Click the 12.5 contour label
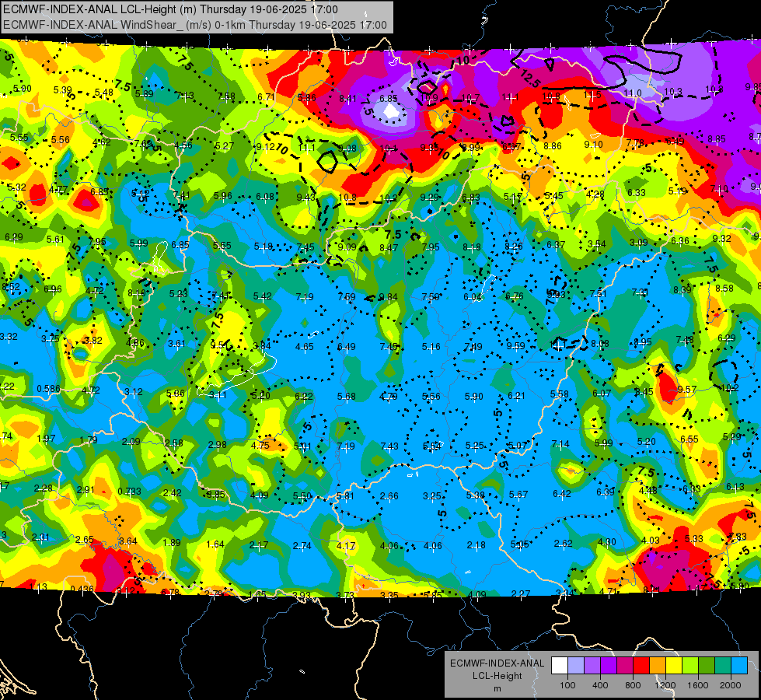Screen dimensions: 761x700 pos(530,78)
